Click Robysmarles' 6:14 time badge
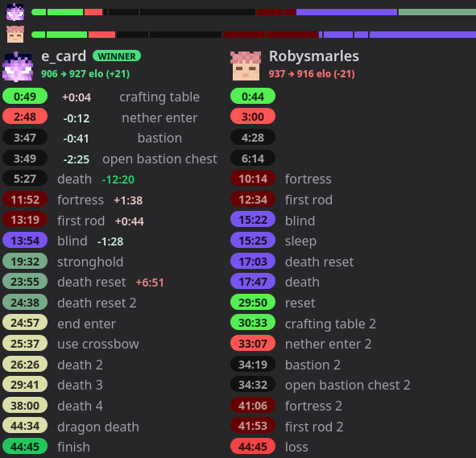Image resolution: width=476 pixels, height=458 pixels. [253, 159]
